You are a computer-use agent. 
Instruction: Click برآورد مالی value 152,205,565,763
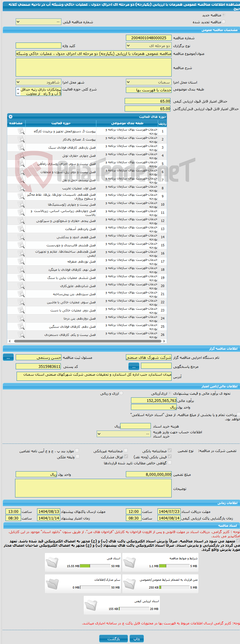click(154, 400)
